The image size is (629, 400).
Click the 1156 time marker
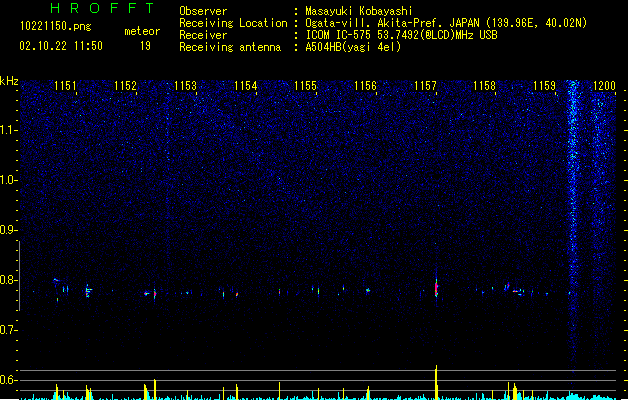tap(365, 86)
